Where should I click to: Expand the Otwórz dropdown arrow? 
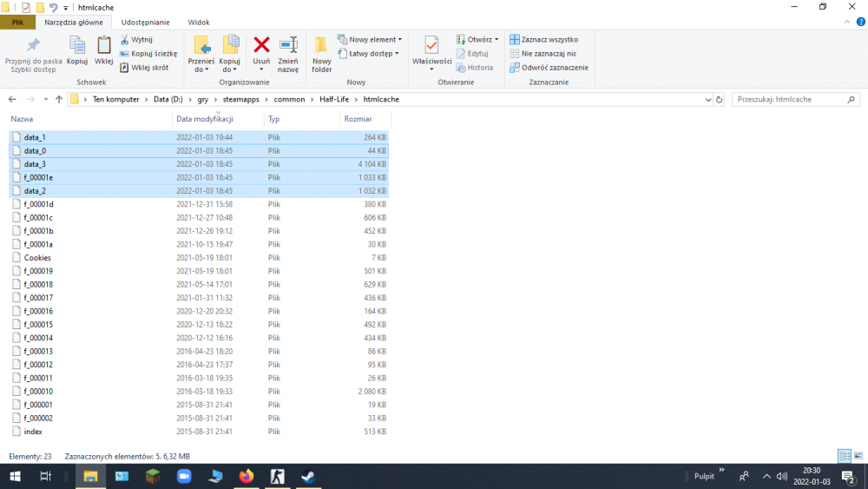(x=496, y=39)
